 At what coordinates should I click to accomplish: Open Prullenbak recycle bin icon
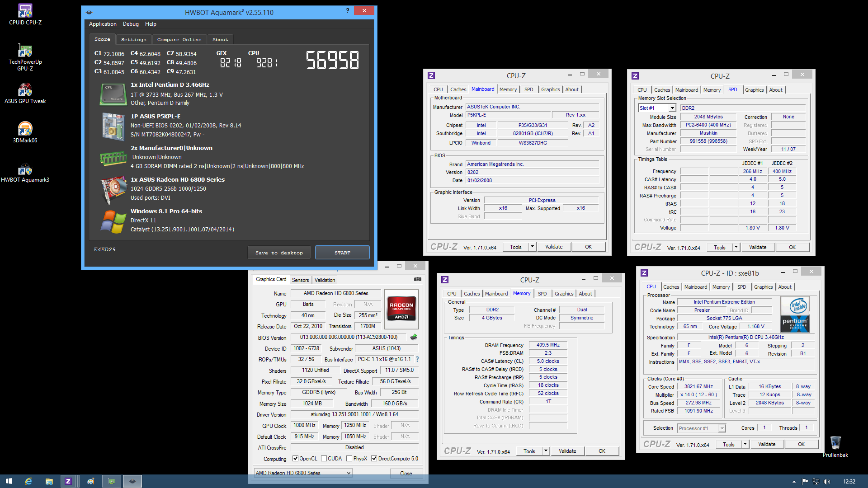click(x=835, y=446)
